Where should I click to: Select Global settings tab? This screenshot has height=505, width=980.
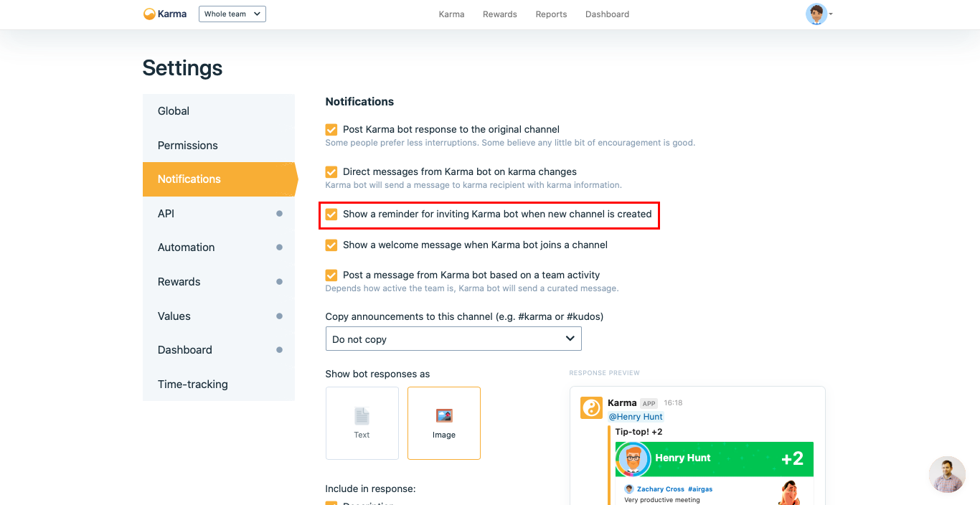click(x=219, y=111)
